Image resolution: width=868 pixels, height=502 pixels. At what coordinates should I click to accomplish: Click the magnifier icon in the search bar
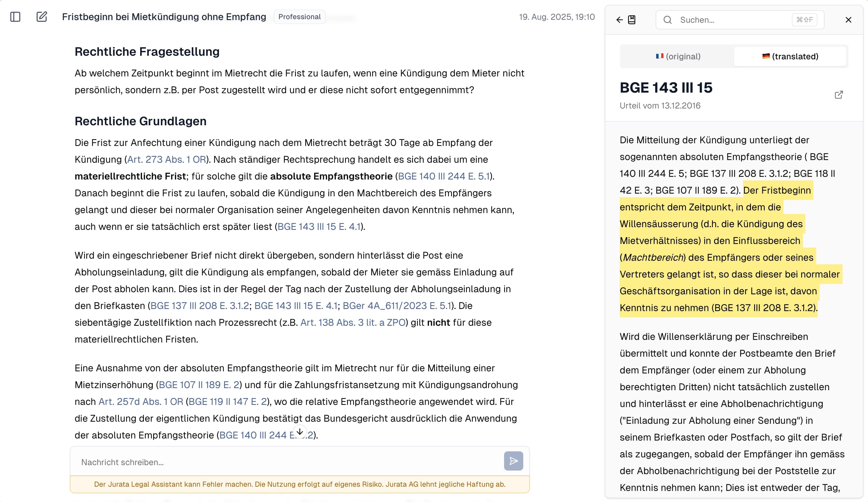(668, 20)
